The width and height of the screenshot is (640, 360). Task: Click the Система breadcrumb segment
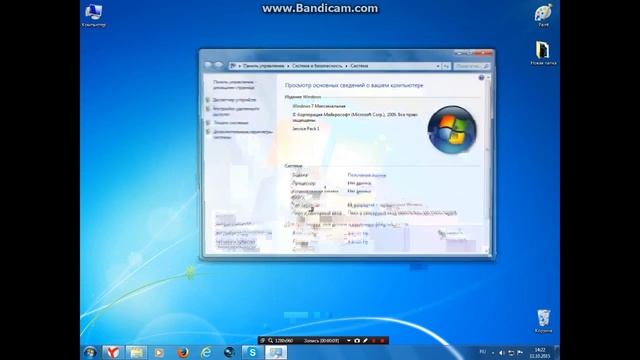click(359, 66)
